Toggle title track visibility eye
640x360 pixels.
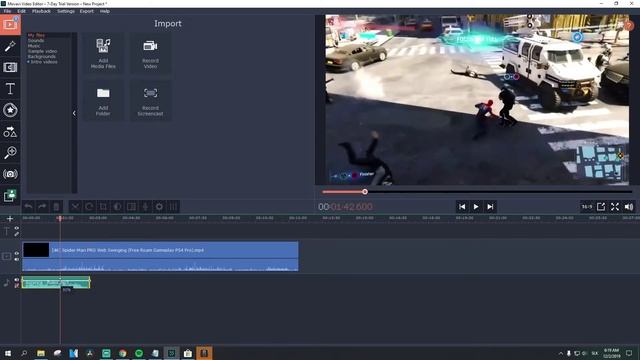click(x=17, y=229)
